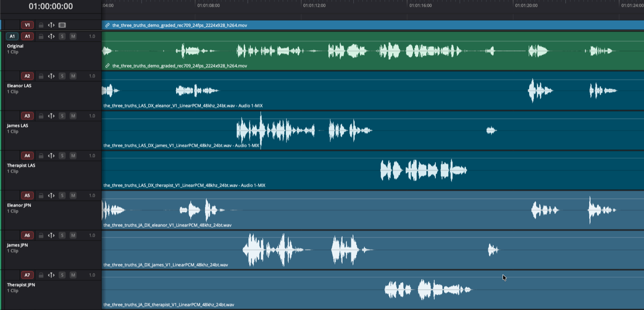Click the 01:00:00:00 timecode display
The width and height of the screenshot is (644, 310).
point(51,6)
